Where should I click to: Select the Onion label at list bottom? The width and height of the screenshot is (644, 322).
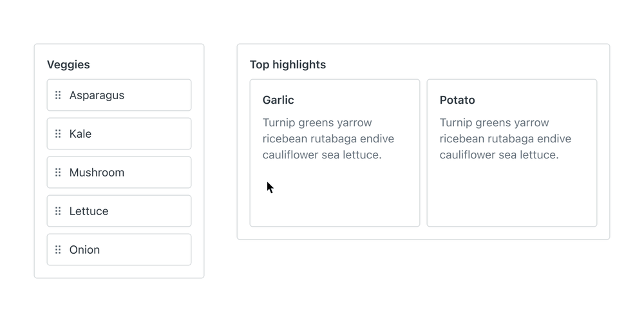pyautogui.click(x=84, y=250)
